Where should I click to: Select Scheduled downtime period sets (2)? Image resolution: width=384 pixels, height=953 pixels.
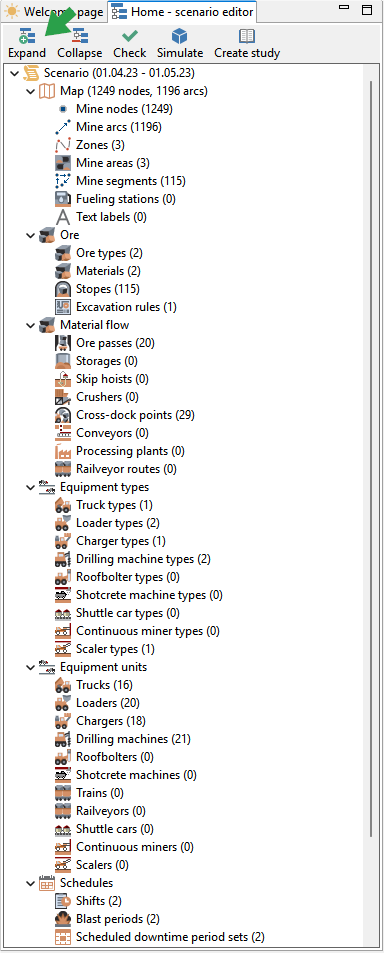[x=171, y=937]
